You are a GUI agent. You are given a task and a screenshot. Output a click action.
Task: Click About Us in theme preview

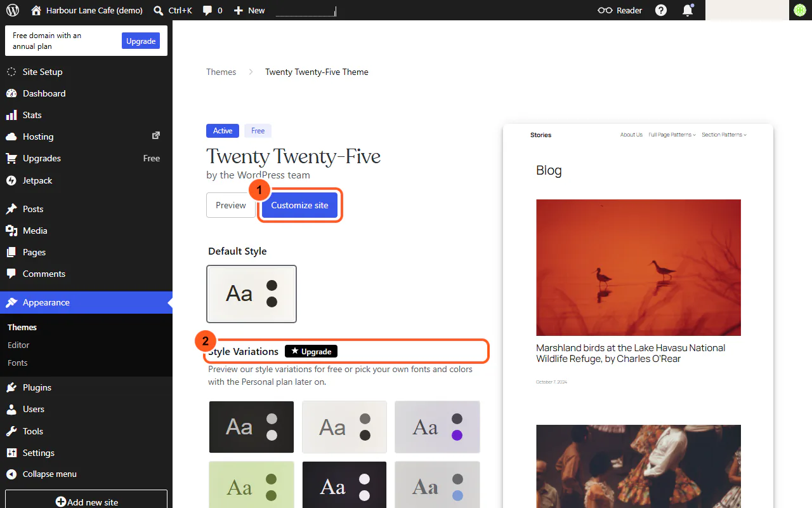631,135
